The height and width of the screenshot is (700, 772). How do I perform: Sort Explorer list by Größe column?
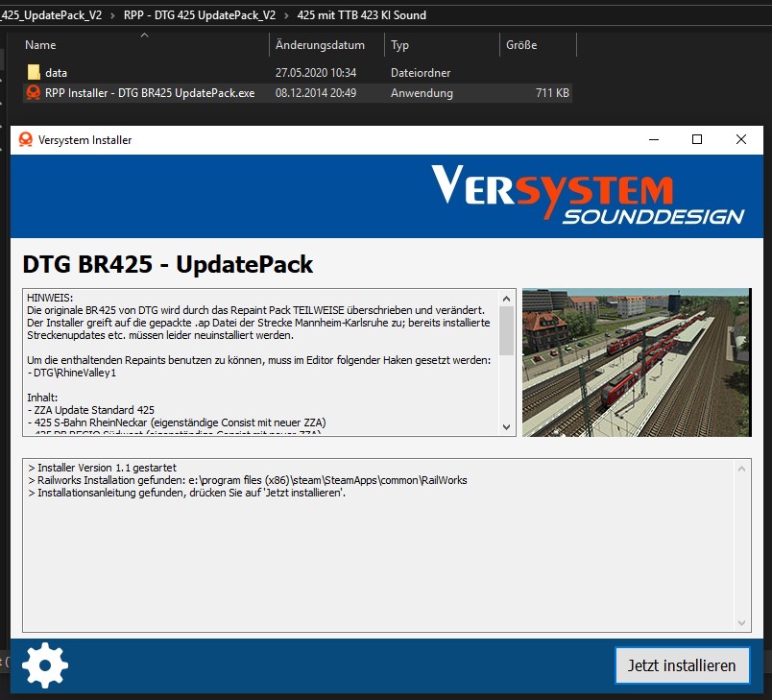tap(521, 45)
